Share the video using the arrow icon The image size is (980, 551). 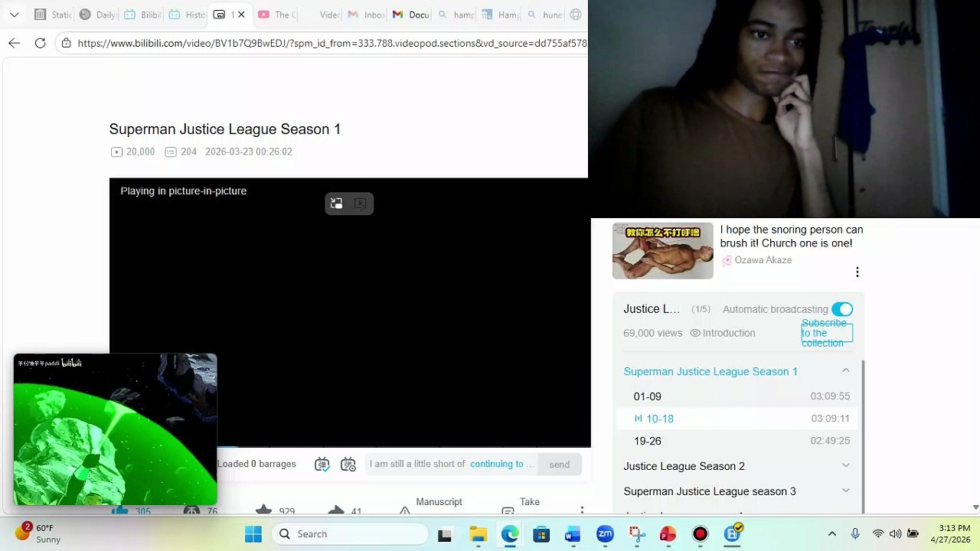[x=335, y=510]
